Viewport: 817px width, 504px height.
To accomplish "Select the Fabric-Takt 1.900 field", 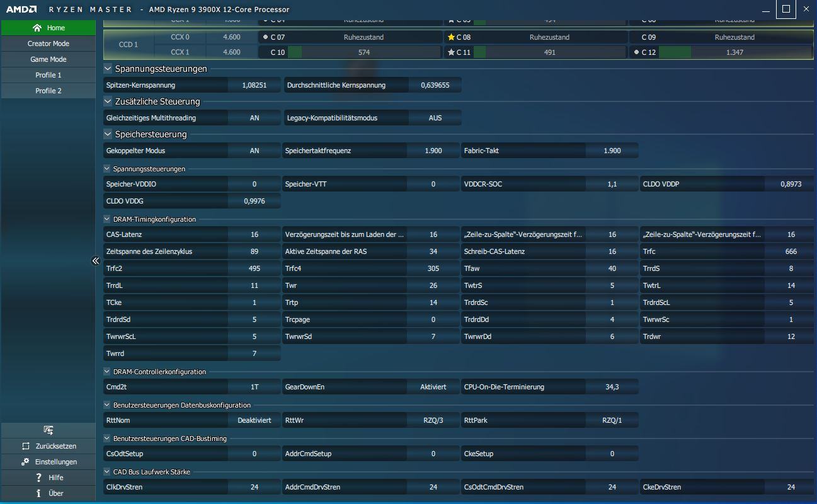I will tap(612, 151).
